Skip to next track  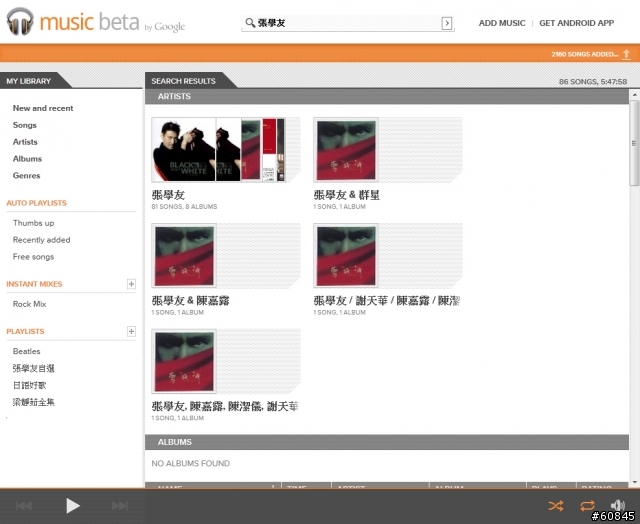point(120,506)
